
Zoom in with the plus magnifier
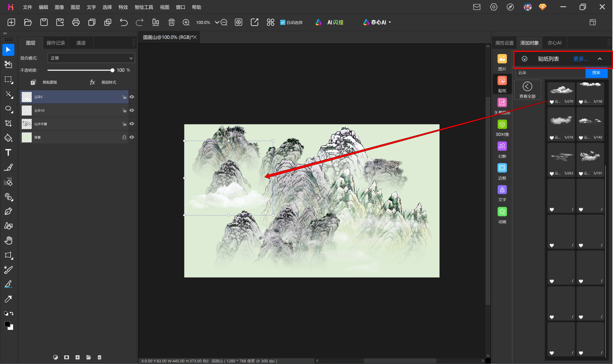(186, 22)
